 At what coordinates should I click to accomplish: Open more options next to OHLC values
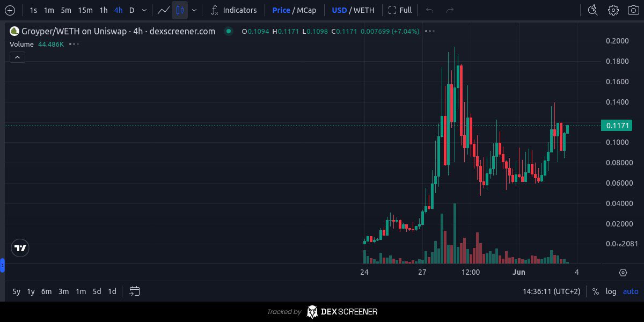(x=429, y=31)
